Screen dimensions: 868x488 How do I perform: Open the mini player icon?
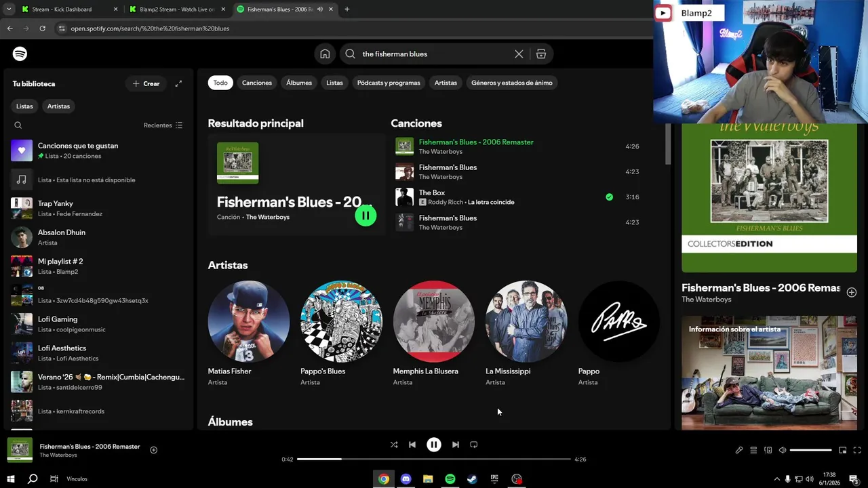(843, 450)
